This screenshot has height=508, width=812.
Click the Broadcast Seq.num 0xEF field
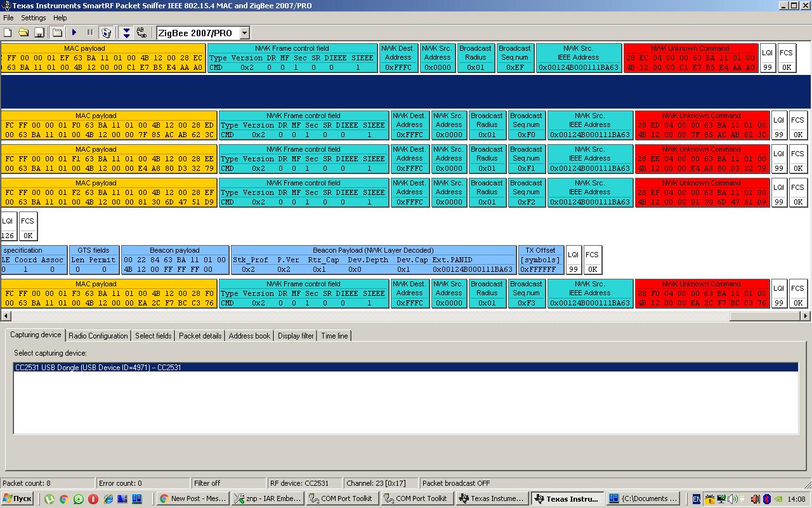click(x=514, y=58)
